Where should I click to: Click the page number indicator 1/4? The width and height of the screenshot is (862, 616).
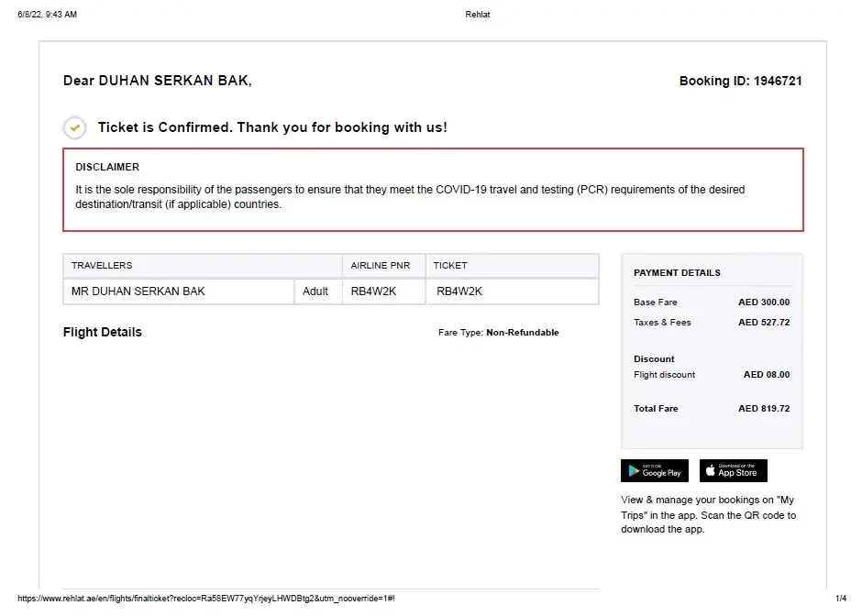[x=841, y=599]
